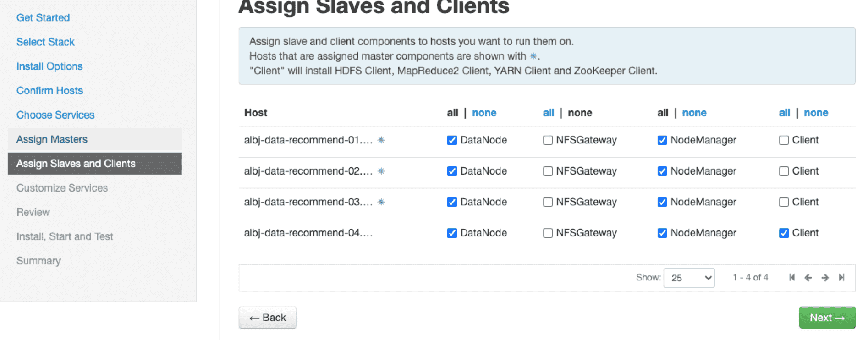Select all for Client column
868x340 pixels.
(784, 113)
